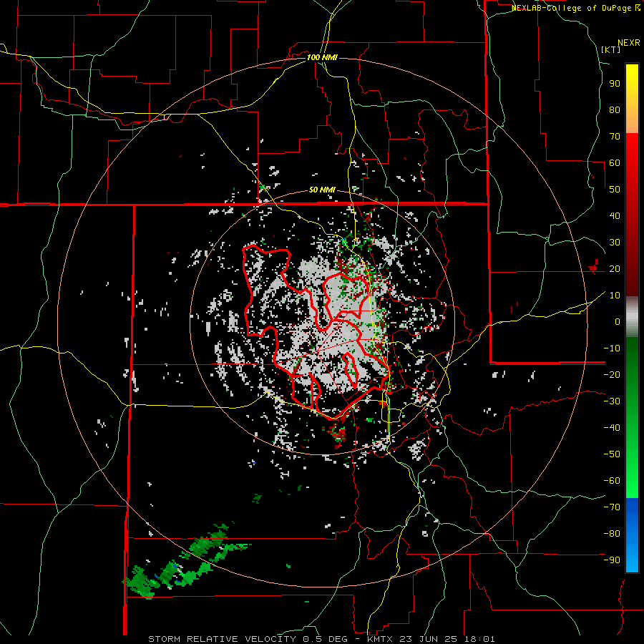Click the -70 value on the velocity scale
This screenshot has width=644, height=644.
coord(612,507)
